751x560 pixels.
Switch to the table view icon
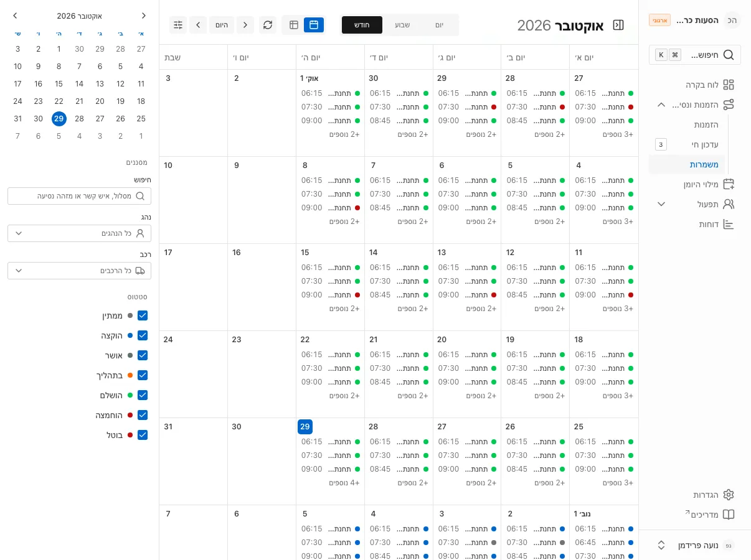click(x=294, y=25)
